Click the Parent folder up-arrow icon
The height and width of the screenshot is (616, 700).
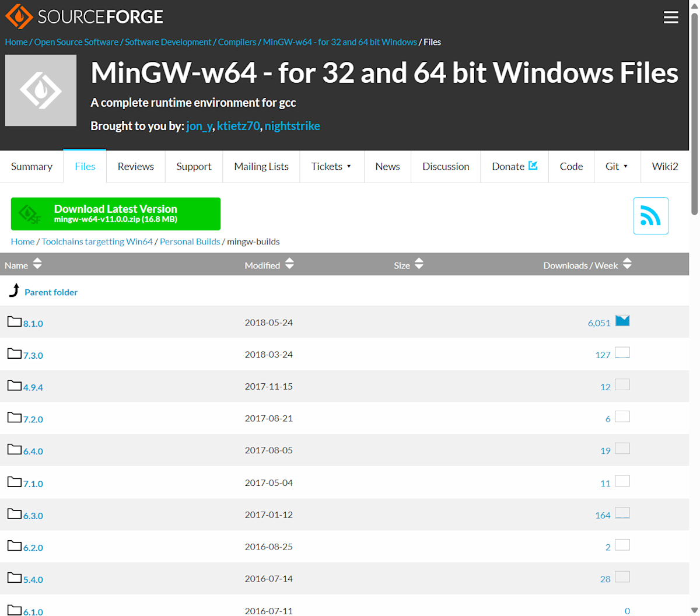point(14,290)
